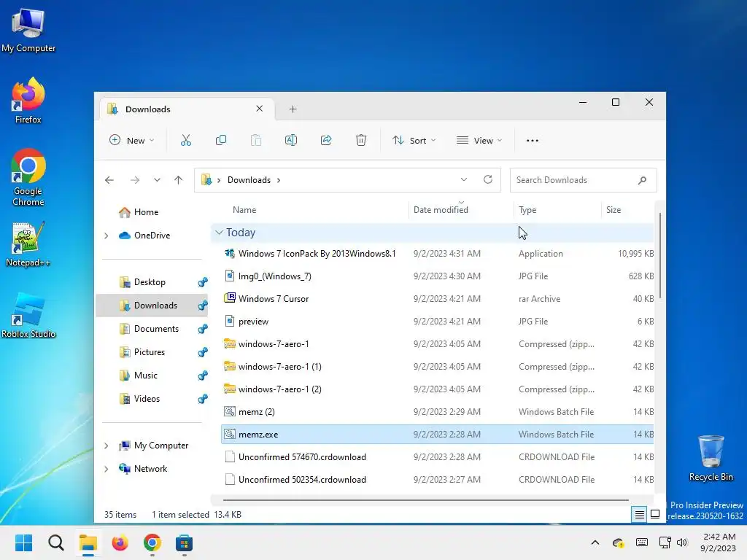Select the My Computer desktop icon
747x560 pixels.
tap(28, 30)
